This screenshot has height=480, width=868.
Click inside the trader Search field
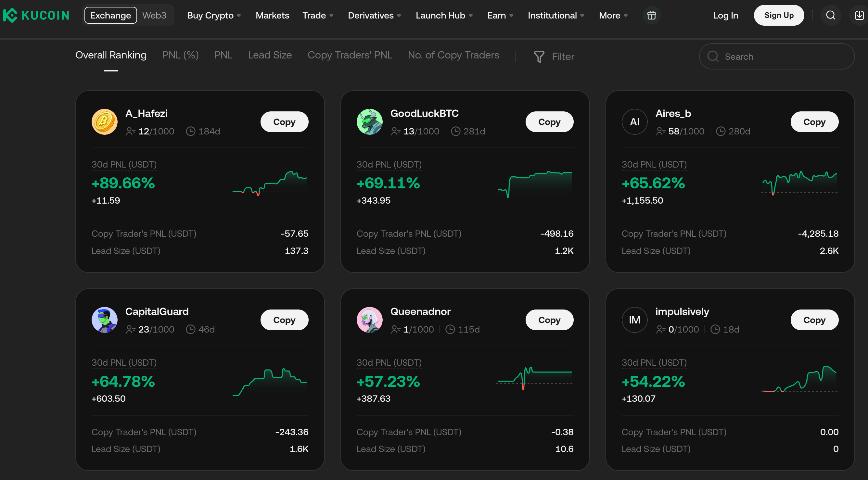click(775, 56)
